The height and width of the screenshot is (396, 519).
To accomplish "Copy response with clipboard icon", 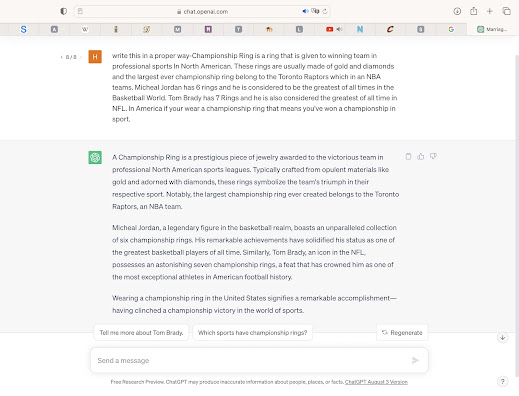I will point(408,156).
